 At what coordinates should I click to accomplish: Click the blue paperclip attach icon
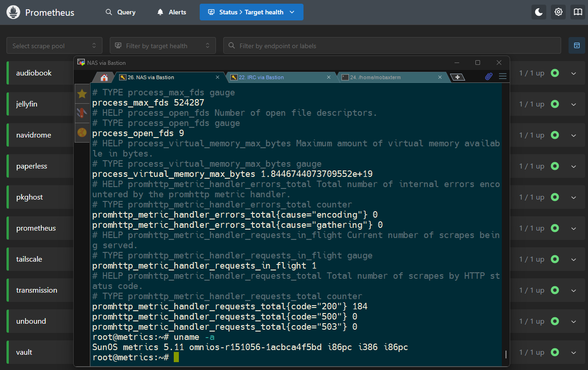[488, 76]
